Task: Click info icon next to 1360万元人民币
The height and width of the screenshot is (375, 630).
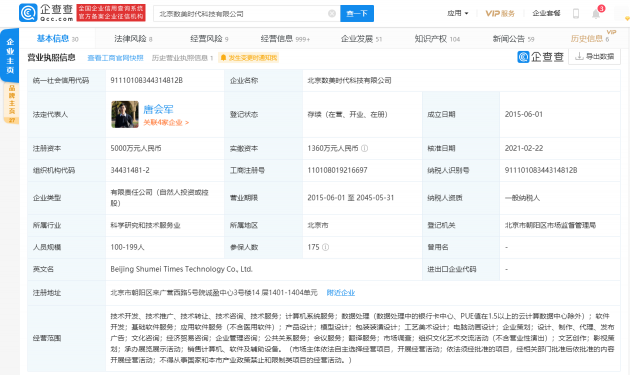Action: 364,148
